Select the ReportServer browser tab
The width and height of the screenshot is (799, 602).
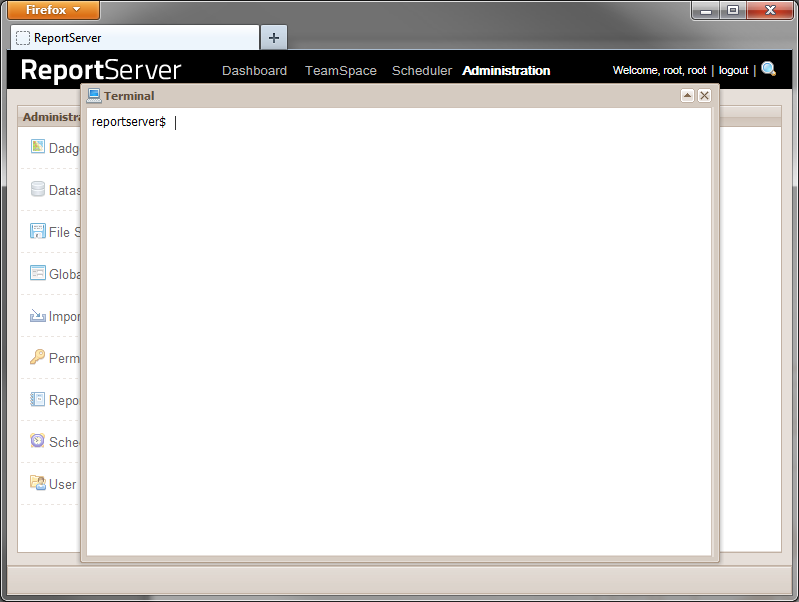[x=135, y=38]
